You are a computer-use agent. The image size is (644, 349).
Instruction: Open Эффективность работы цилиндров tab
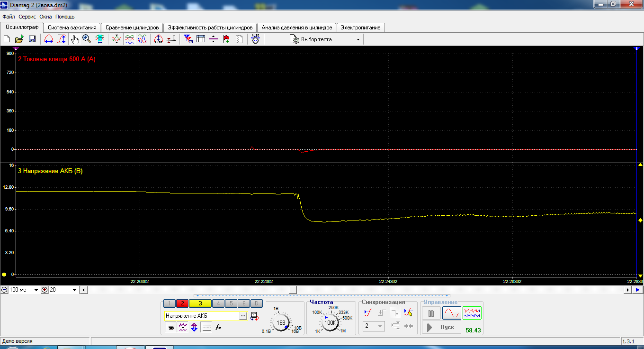[x=210, y=28]
